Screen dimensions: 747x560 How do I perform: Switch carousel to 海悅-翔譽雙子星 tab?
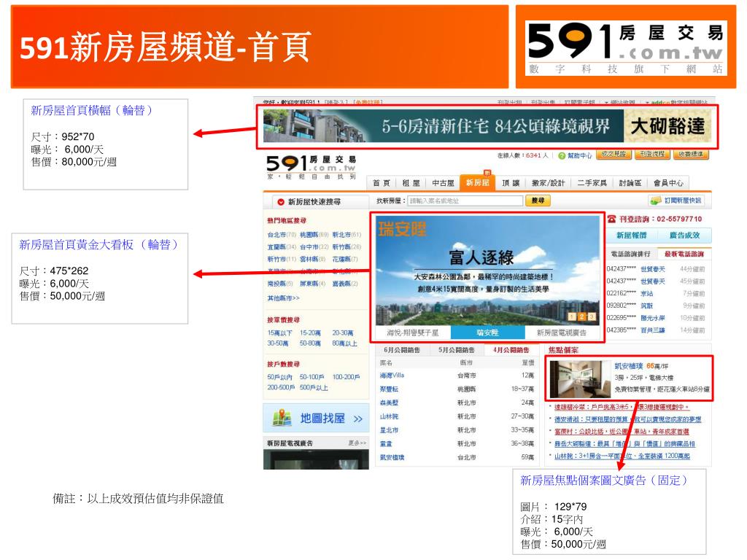(413, 332)
